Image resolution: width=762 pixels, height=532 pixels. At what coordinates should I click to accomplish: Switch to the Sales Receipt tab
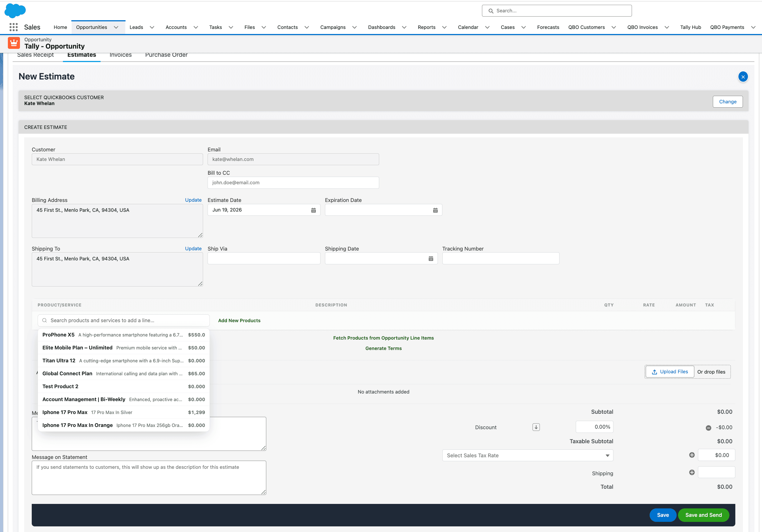(35, 55)
